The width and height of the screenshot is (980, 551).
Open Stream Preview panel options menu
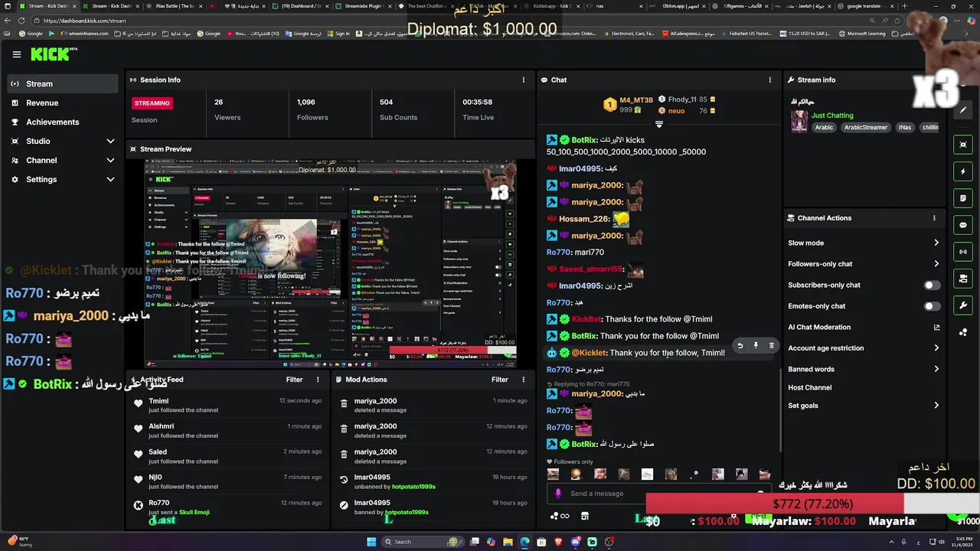pos(524,149)
